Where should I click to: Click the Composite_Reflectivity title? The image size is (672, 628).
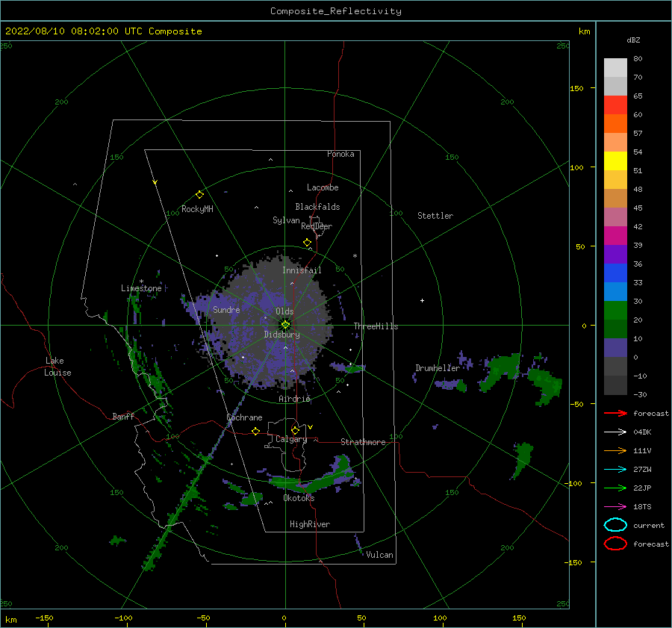click(x=336, y=11)
